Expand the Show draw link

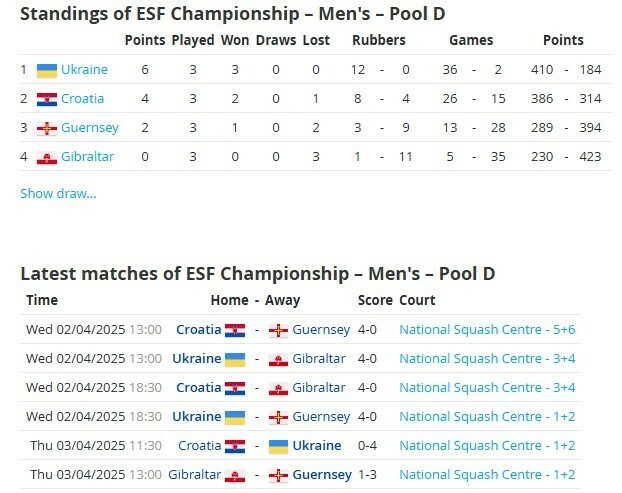click(x=58, y=193)
